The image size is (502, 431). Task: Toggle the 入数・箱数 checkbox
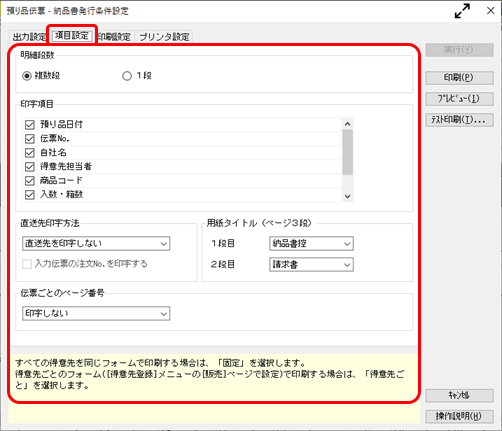pyautogui.click(x=30, y=195)
